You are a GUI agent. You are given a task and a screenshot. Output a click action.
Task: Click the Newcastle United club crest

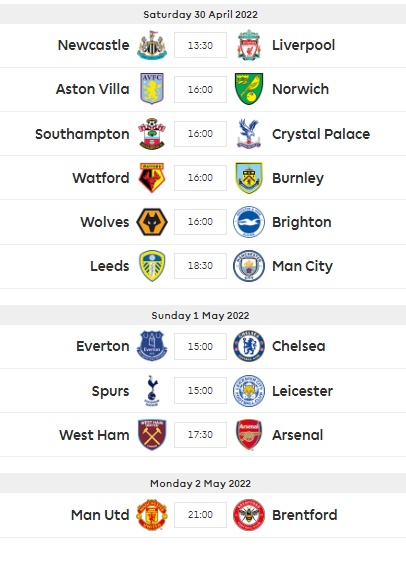tap(152, 45)
